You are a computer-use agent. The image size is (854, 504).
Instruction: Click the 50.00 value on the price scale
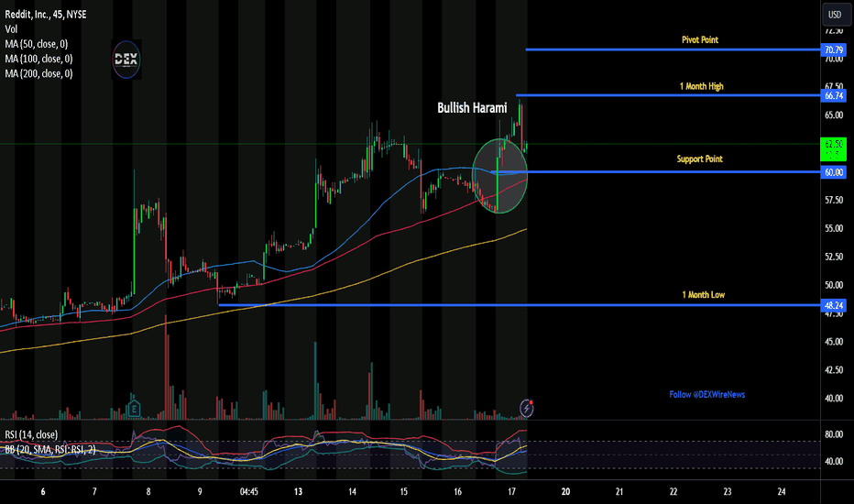click(834, 285)
